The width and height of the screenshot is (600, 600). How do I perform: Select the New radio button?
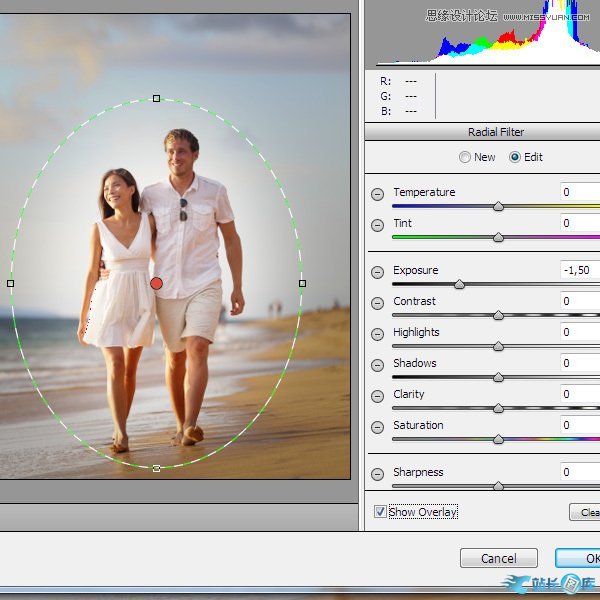click(x=465, y=157)
